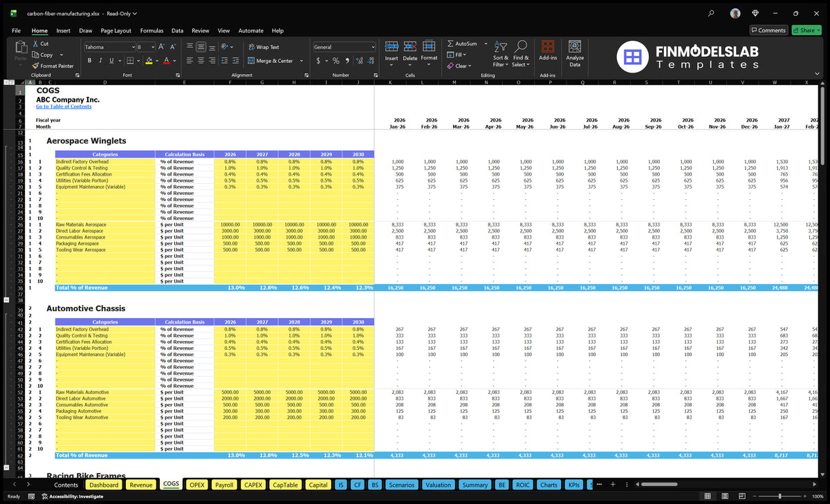Select the Valuation sheet tab
The image size is (830, 504).
tap(438, 485)
